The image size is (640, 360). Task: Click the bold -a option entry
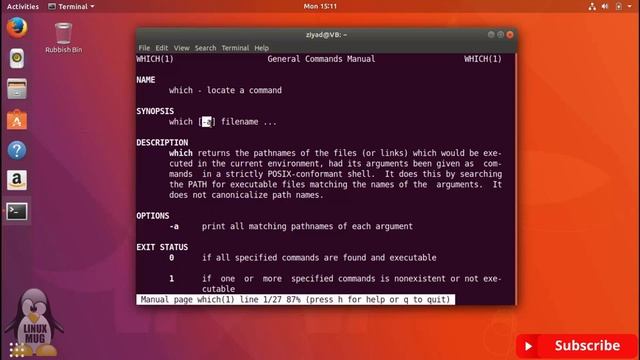174,226
